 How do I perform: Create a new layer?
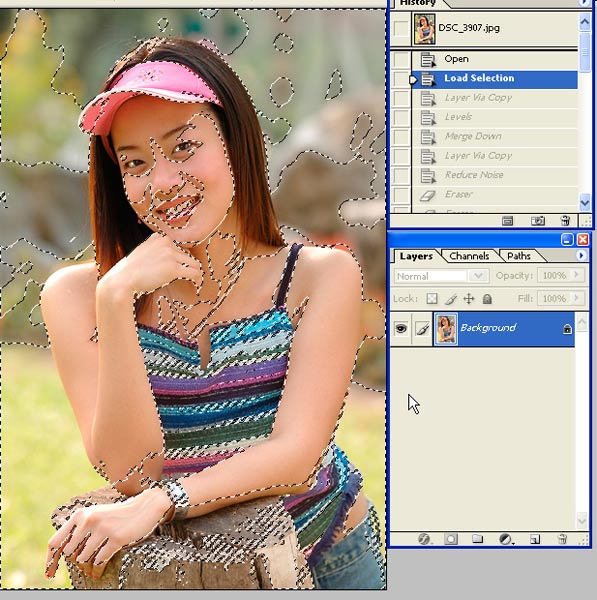[535, 539]
